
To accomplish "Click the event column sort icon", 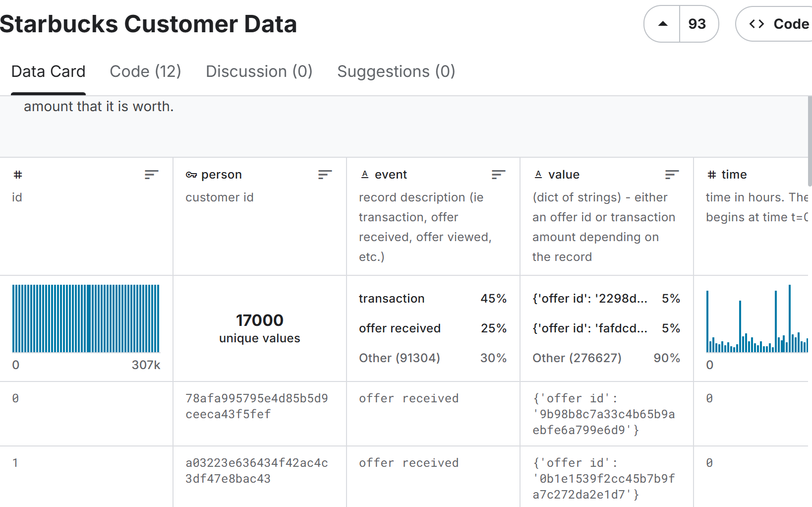I will point(498,175).
